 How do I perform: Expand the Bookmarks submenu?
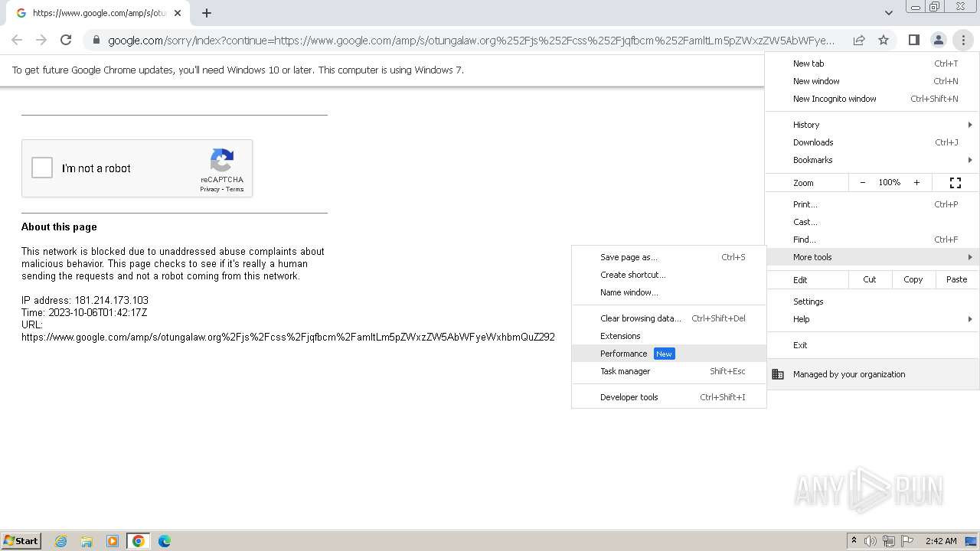click(x=872, y=160)
